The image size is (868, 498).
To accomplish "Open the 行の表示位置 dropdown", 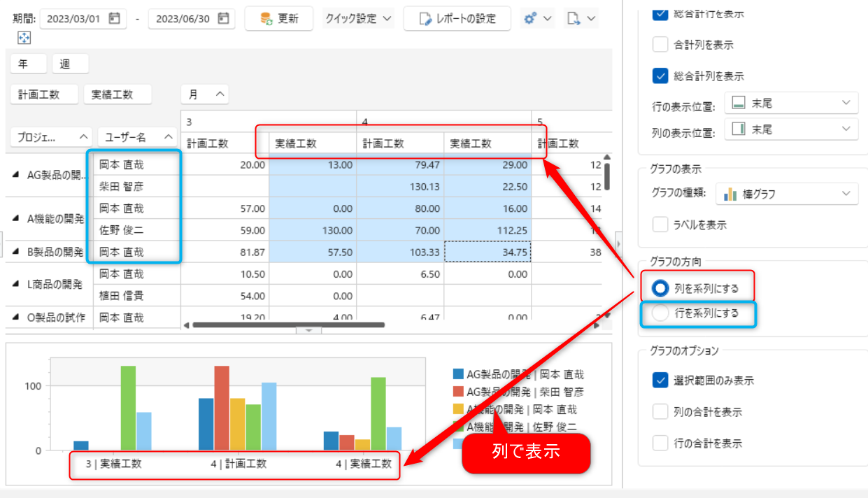I will point(790,104).
